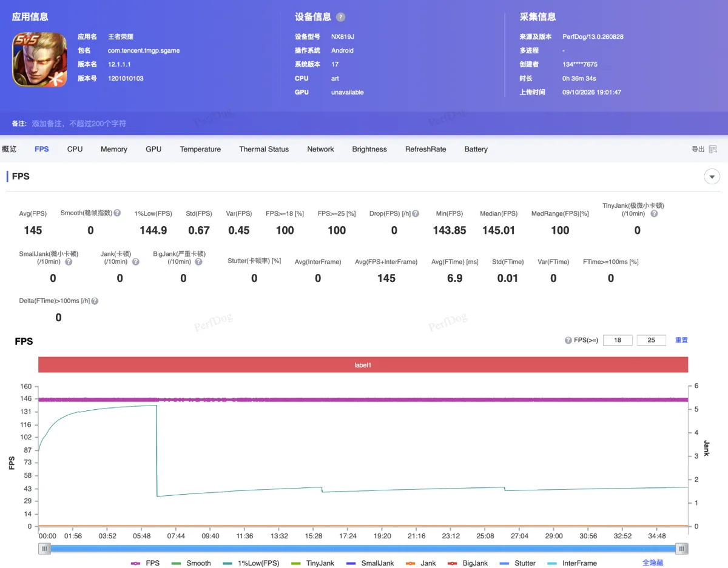728x568 pixels.
Task: Click the help icon beside 设备信息
Action: coord(341,17)
